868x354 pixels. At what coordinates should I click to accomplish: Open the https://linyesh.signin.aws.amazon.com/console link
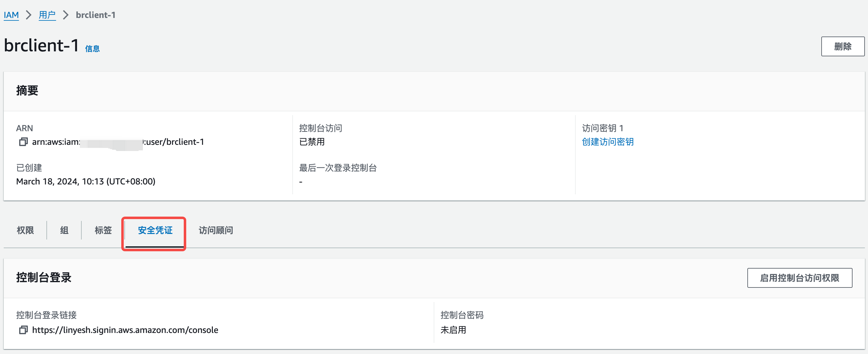click(125, 330)
